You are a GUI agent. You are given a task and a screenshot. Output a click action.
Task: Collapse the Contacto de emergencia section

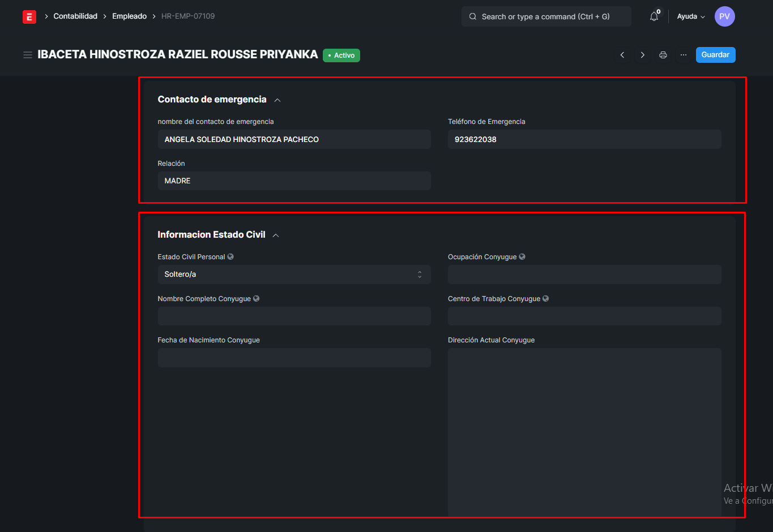[277, 100]
